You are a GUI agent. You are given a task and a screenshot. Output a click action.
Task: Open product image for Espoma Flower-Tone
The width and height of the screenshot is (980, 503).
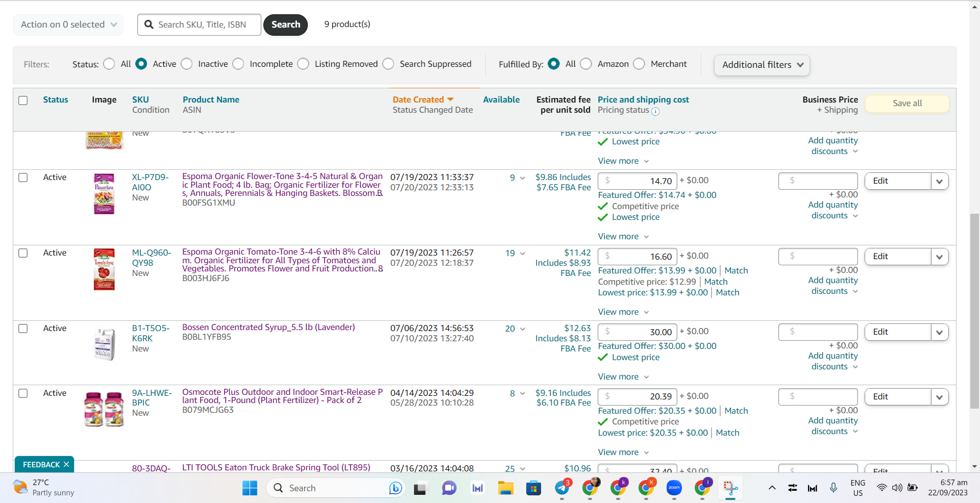coord(104,194)
